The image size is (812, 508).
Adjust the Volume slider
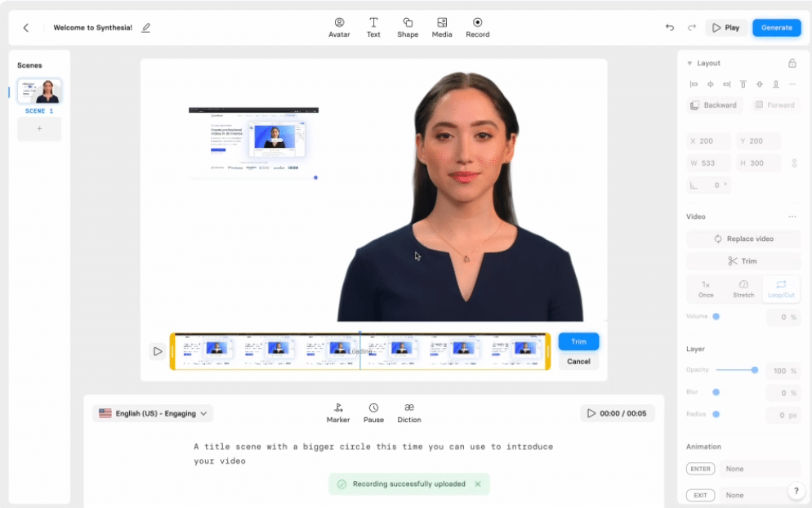pyautogui.click(x=716, y=316)
